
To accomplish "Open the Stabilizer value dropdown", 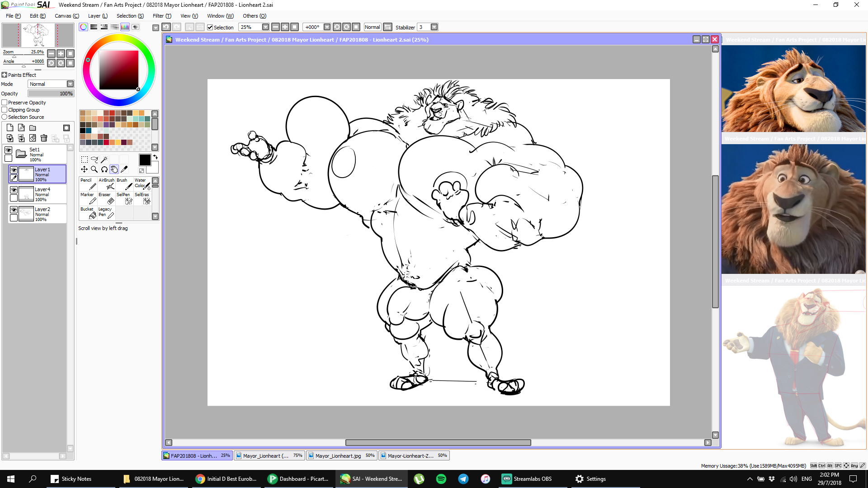I will [434, 27].
